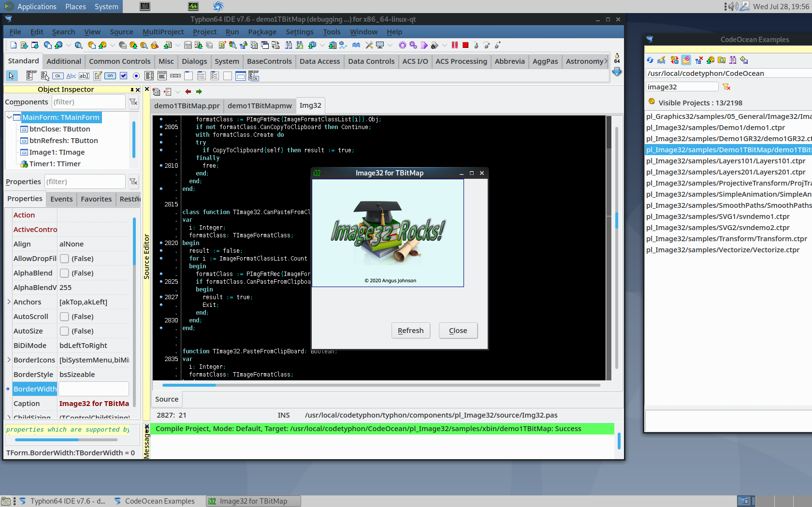Select Timer1: TTimer in the component tree
Image resolution: width=812 pixels, height=507 pixels.
coord(55,164)
